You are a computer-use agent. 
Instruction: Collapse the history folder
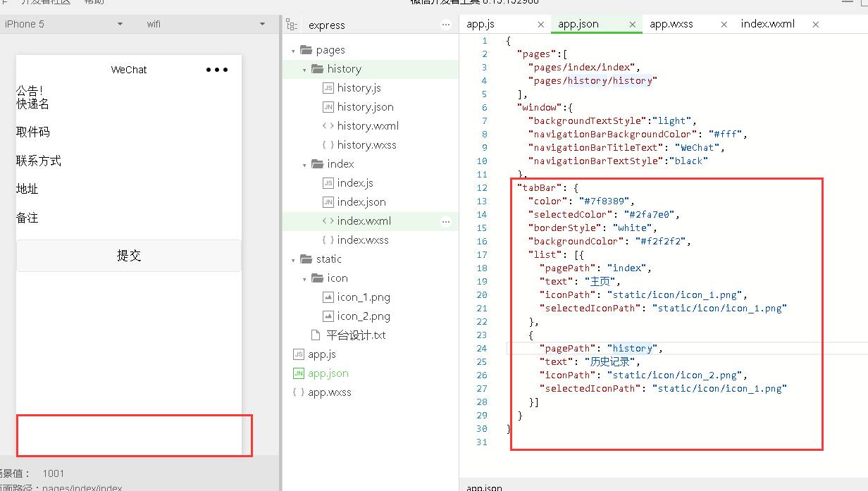(x=304, y=70)
